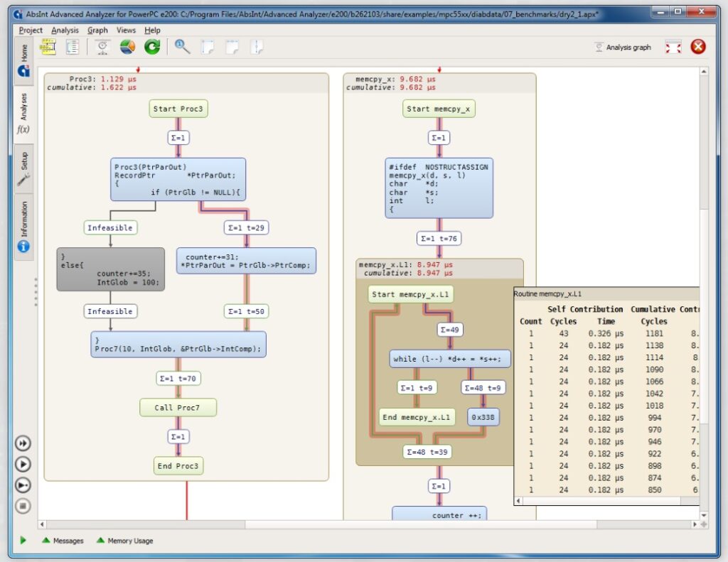The image size is (728, 562).
Task: Select the grey else counter+=35 block
Action: pyautogui.click(x=110, y=269)
